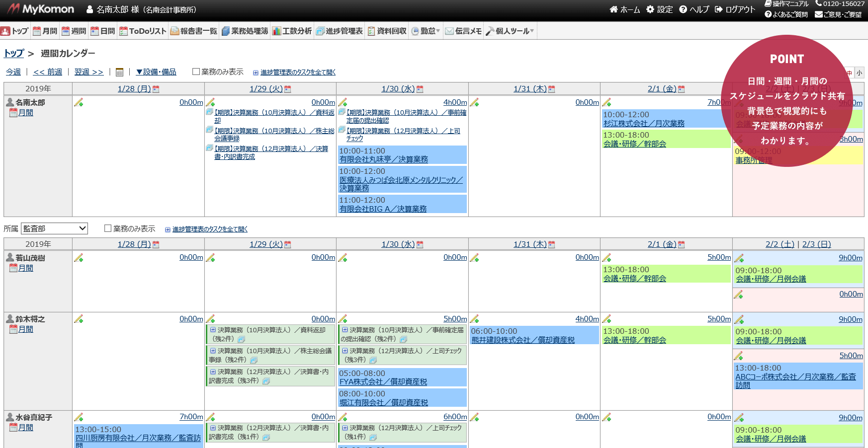
Task: Switch to 日間 view in toolbar
Action: (x=103, y=31)
